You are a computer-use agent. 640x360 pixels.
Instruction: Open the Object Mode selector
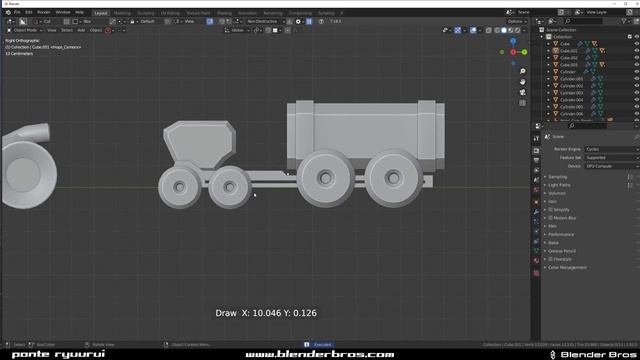coord(25,30)
